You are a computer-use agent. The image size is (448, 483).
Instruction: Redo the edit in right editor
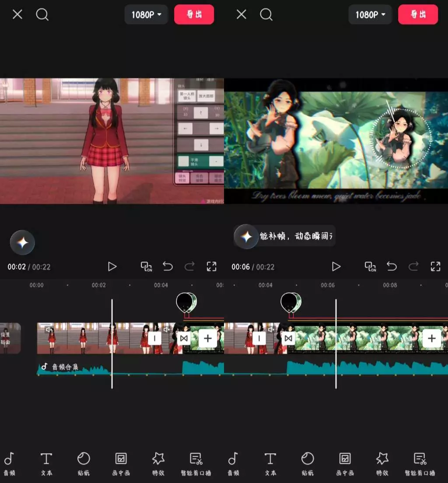pos(413,266)
